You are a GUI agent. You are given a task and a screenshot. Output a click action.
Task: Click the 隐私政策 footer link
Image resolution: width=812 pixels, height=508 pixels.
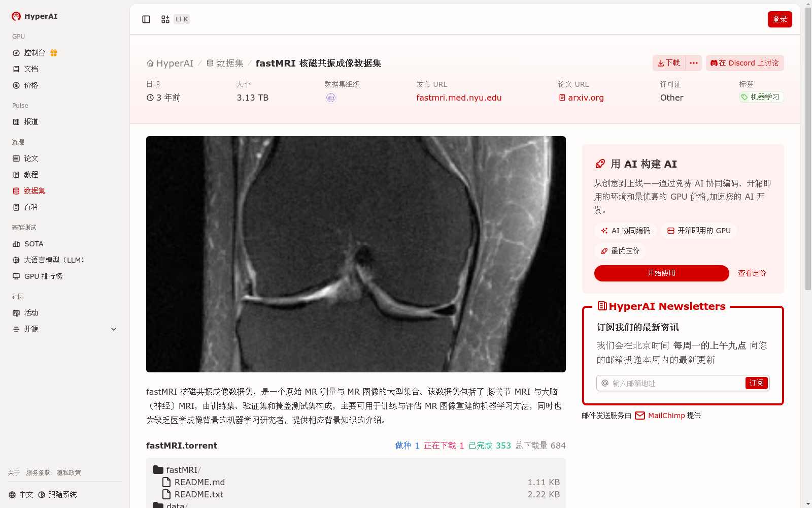pos(69,473)
